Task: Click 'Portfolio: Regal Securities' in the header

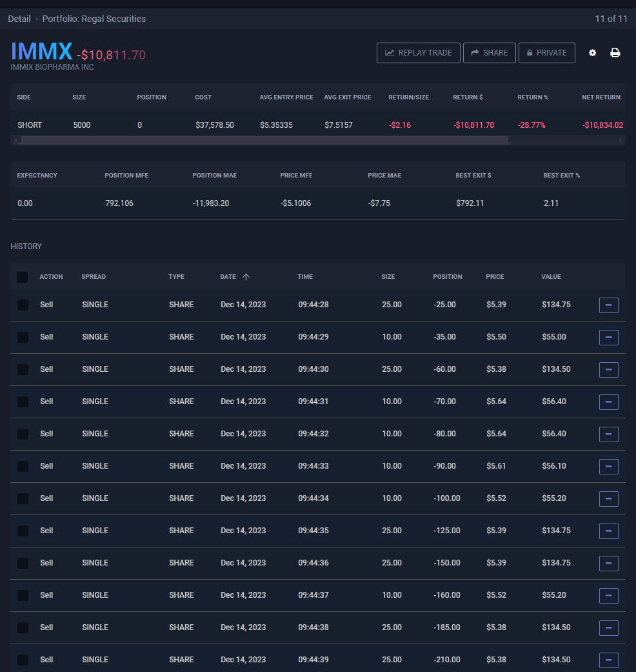Action: pyautogui.click(x=94, y=19)
